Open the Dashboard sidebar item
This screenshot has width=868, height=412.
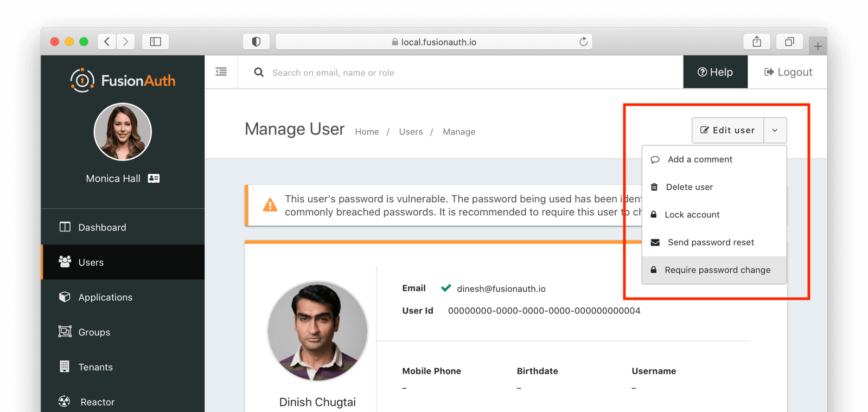(123, 227)
